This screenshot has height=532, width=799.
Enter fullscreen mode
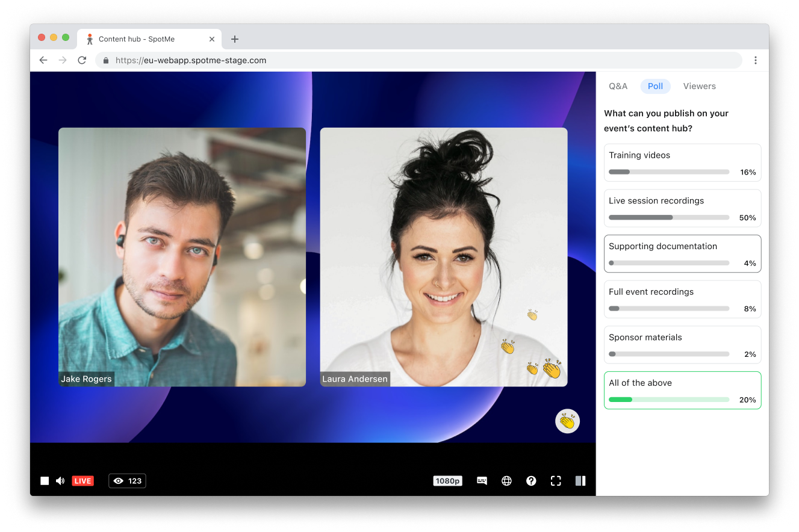[556, 481]
